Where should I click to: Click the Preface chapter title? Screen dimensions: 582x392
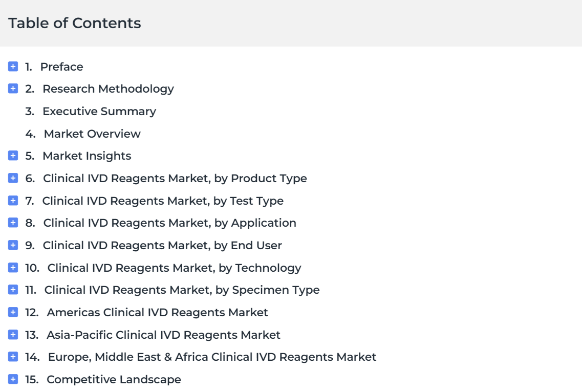61,67
